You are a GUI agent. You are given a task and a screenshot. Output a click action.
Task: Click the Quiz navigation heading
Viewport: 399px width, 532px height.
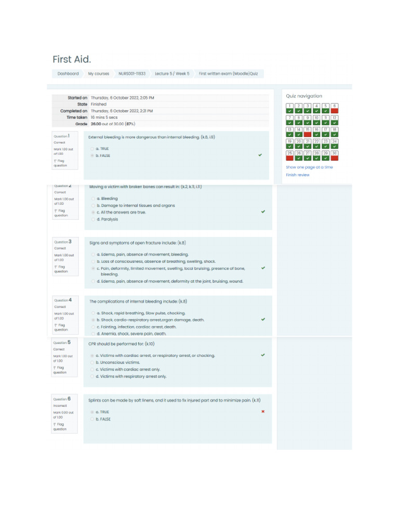pos(304,96)
